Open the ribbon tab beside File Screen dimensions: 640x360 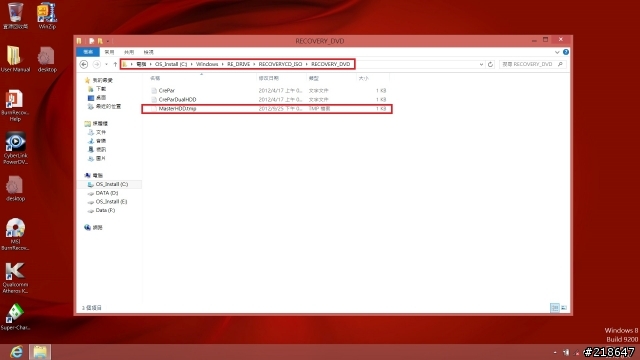pyautogui.click(x=109, y=52)
